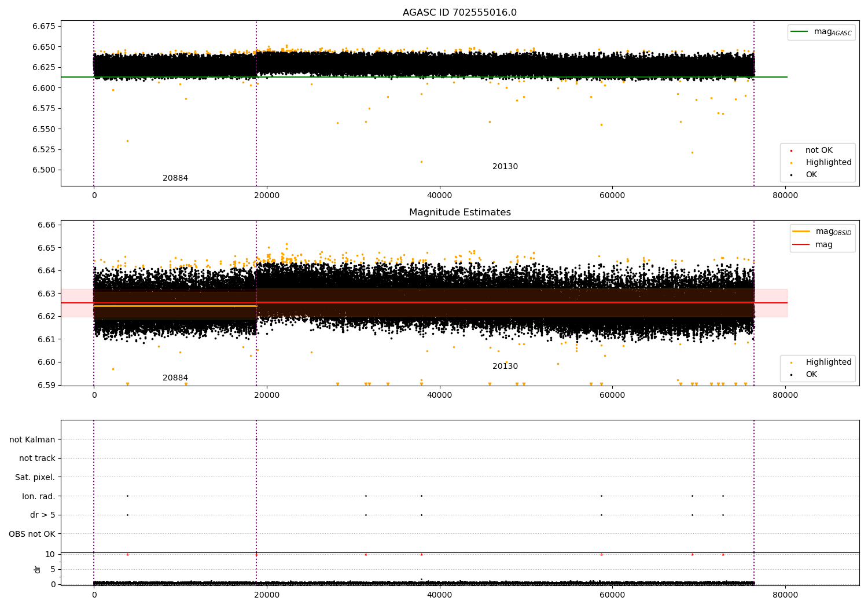Click the y-axis tick '6.59'
Viewport: 868px width, 608px height.
click(x=46, y=385)
